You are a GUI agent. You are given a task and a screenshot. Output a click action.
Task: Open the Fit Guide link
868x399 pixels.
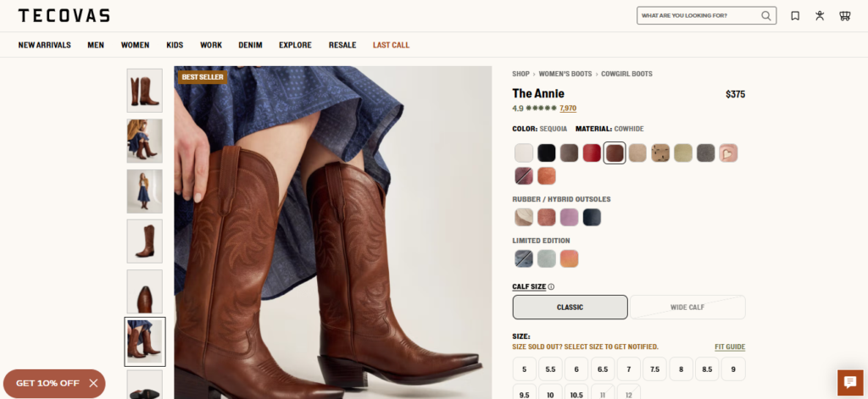click(x=730, y=347)
